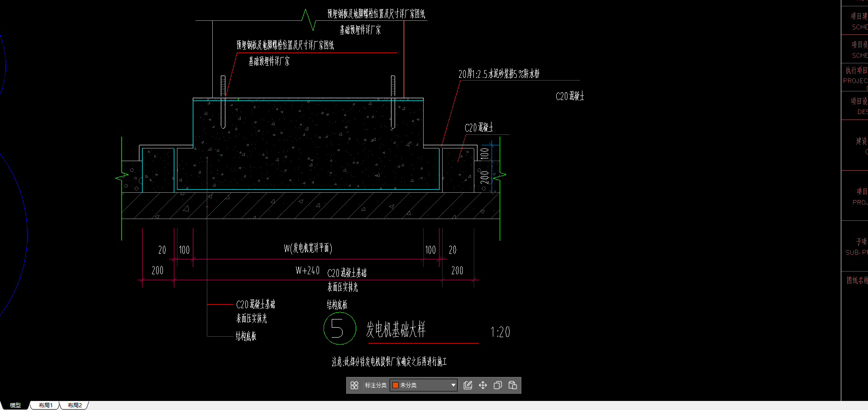Open the 未分类 annotation category dropdown
Viewport: 868px width, 410px height.
[x=424, y=385]
